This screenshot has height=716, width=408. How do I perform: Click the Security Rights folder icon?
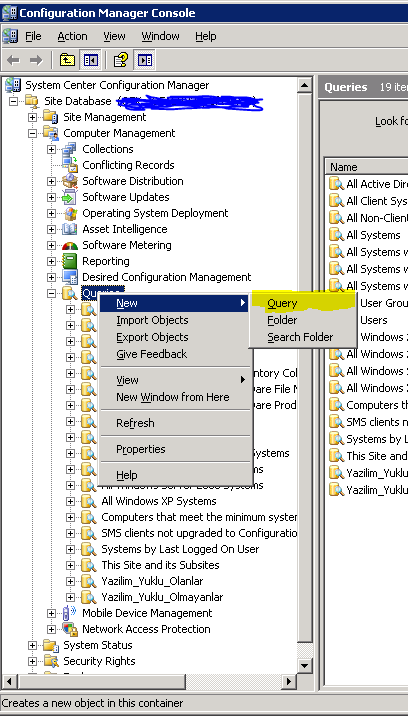pyautogui.click(x=51, y=661)
